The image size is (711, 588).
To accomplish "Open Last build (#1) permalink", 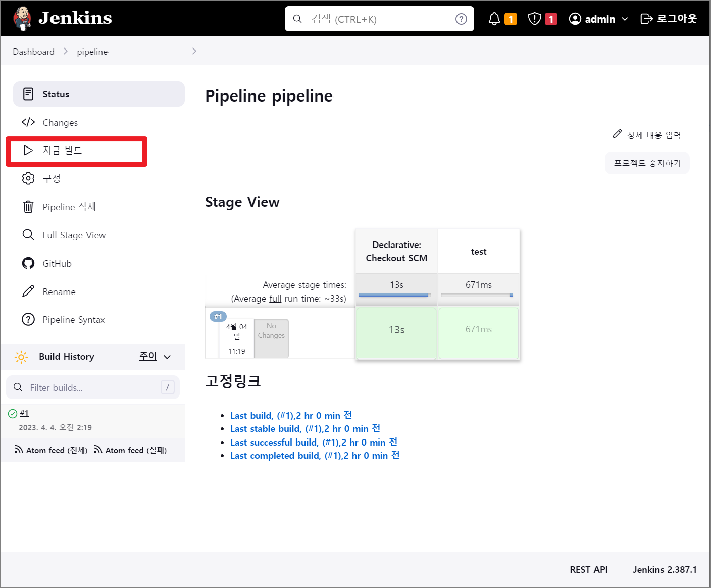I will pyautogui.click(x=291, y=415).
